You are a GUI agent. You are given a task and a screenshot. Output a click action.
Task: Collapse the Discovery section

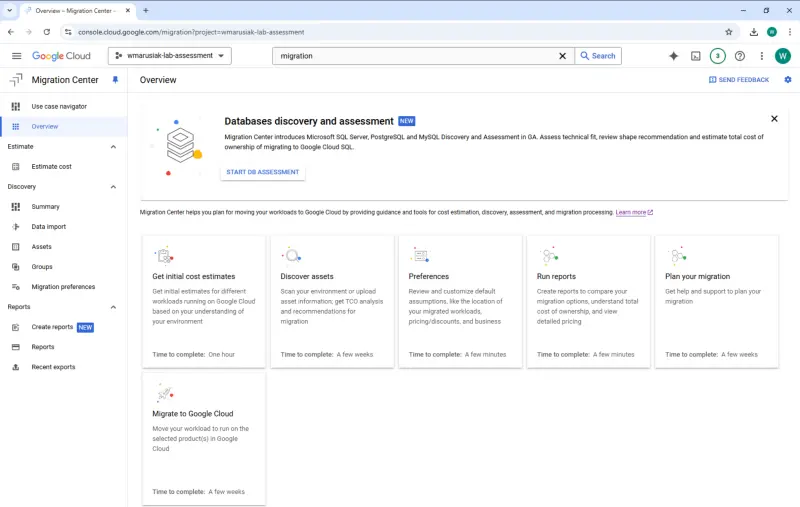tap(113, 187)
